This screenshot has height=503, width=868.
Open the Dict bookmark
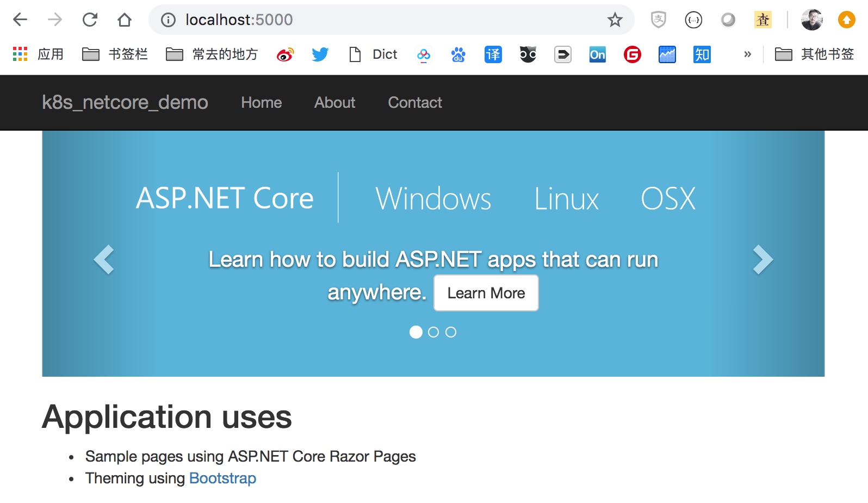pyautogui.click(x=373, y=54)
